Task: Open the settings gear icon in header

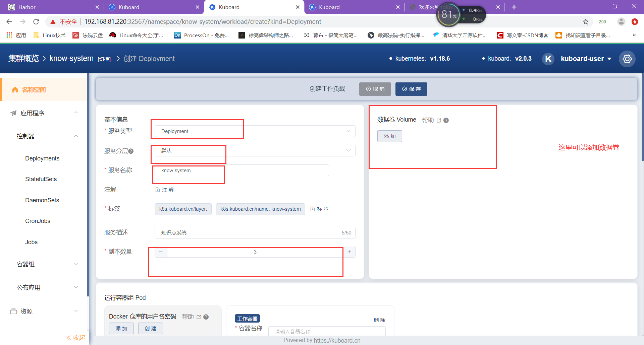Action: (627, 59)
